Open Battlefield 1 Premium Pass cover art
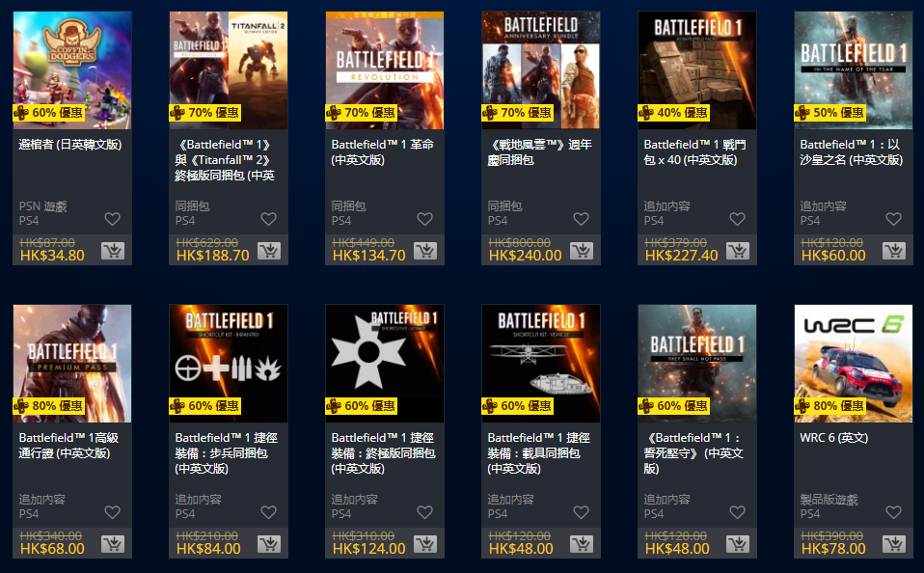924x573 pixels. coord(72,363)
